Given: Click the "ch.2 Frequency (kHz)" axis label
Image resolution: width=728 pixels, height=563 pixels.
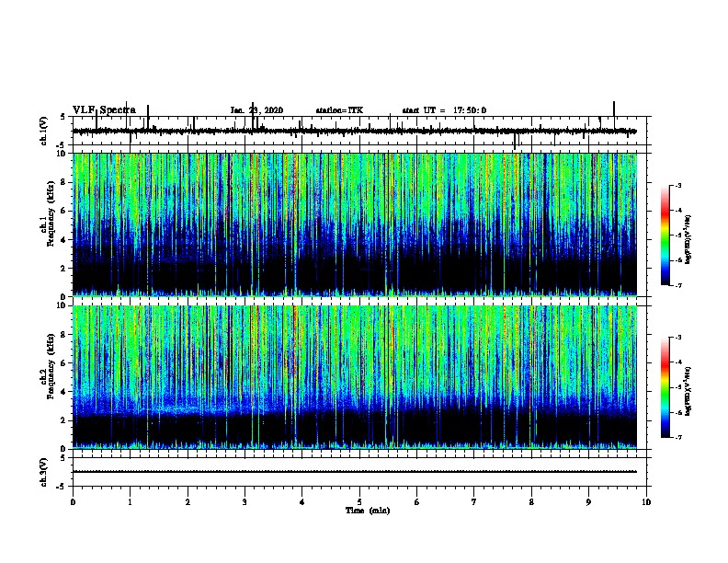Looking at the screenshot, I should [47, 366].
